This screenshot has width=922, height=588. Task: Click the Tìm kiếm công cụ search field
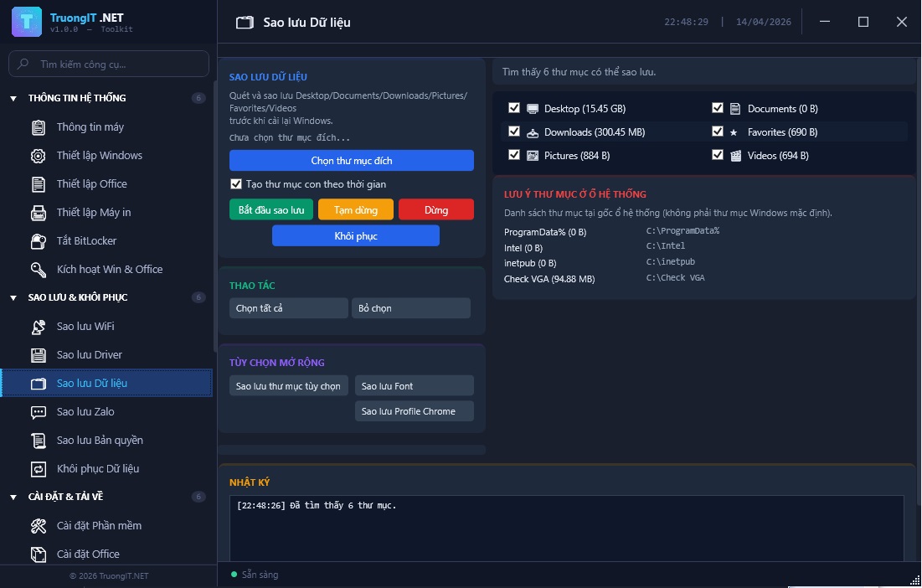point(117,64)
